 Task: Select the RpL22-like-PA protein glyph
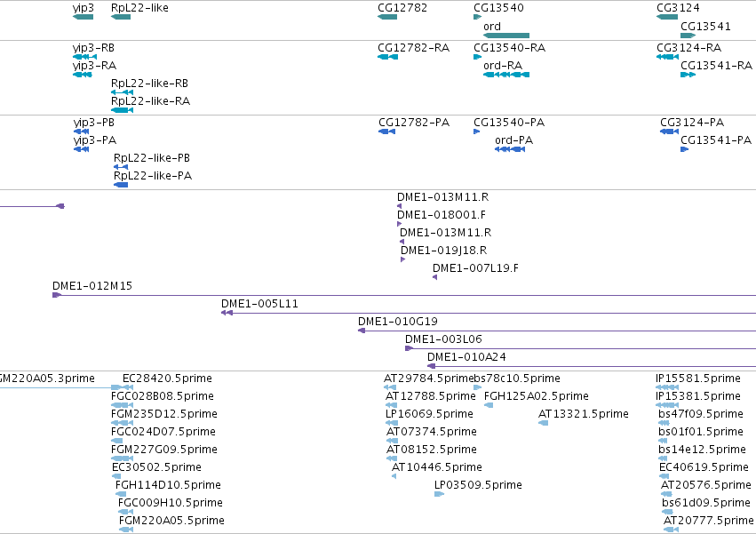121,185
